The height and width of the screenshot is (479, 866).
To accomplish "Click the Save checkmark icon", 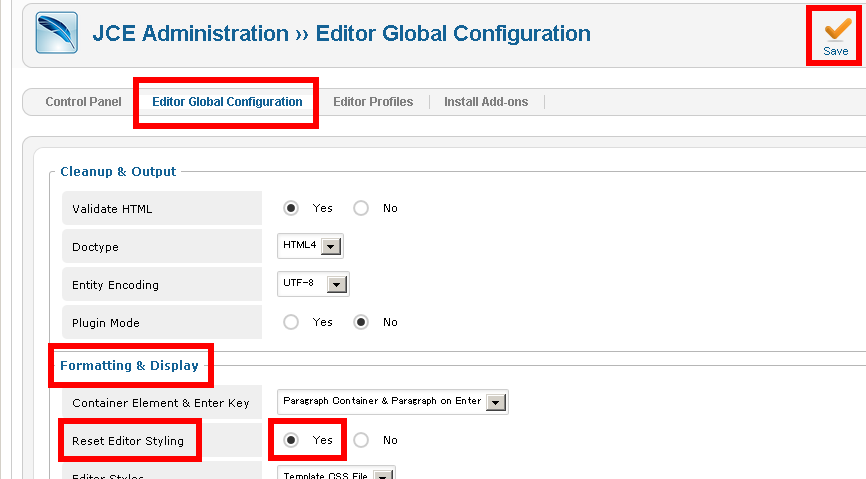I will coord(838,29).
